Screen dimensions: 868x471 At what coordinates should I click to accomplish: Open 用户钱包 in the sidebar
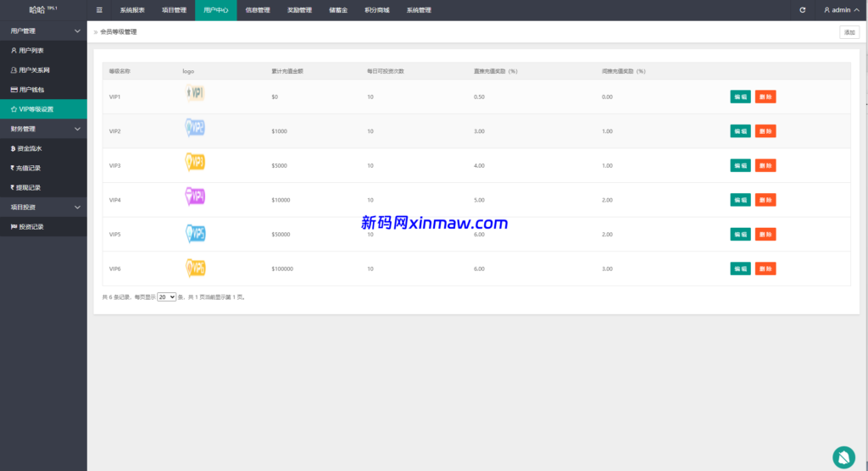pyautogui.click(x=43, y=90)
